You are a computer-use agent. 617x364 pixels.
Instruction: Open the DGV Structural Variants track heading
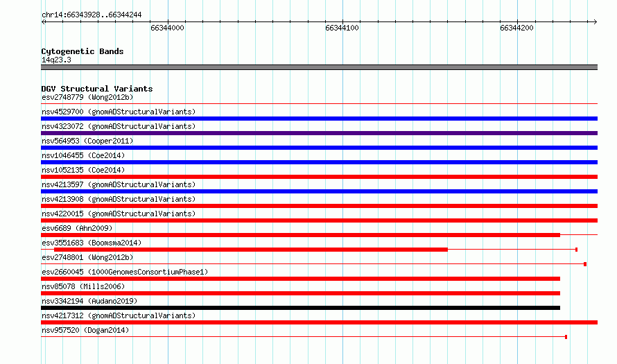click(x=97, y=89)
